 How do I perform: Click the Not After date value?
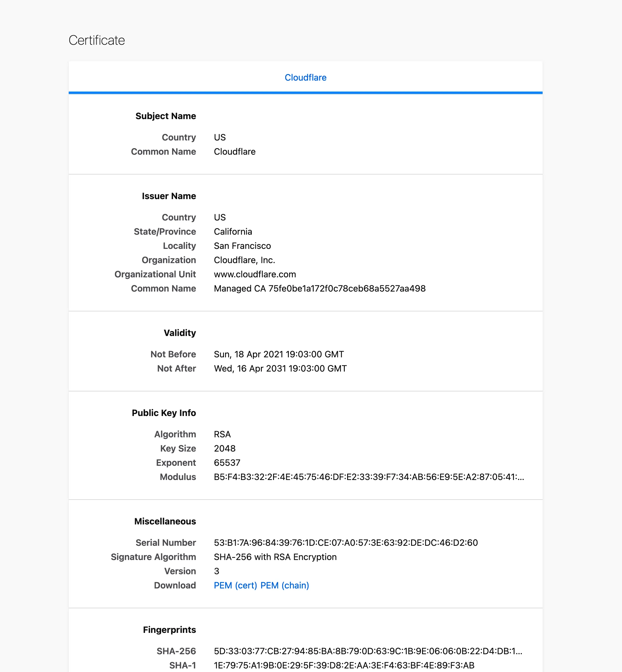click(x=280, y=368)
